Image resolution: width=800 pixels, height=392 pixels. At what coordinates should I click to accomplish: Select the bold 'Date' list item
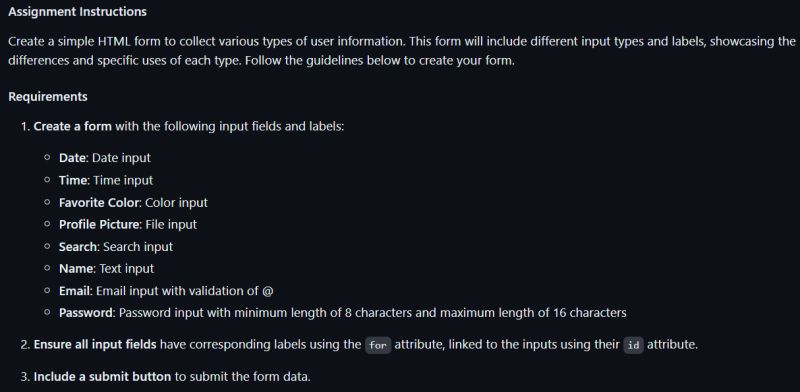(x=72, y=158)
